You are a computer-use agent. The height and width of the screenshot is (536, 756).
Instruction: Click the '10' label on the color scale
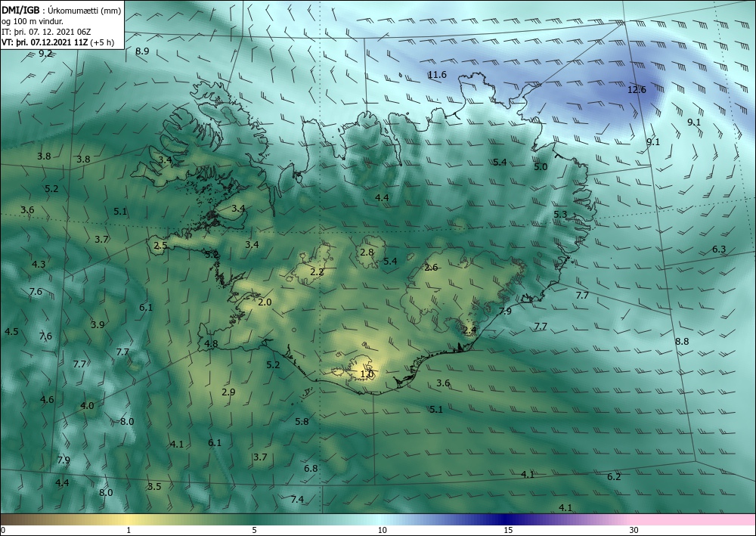point(382,531)
